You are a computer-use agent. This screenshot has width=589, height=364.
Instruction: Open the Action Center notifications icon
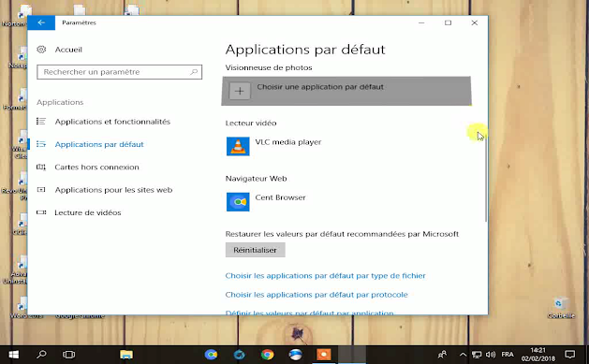pos(570,355)
